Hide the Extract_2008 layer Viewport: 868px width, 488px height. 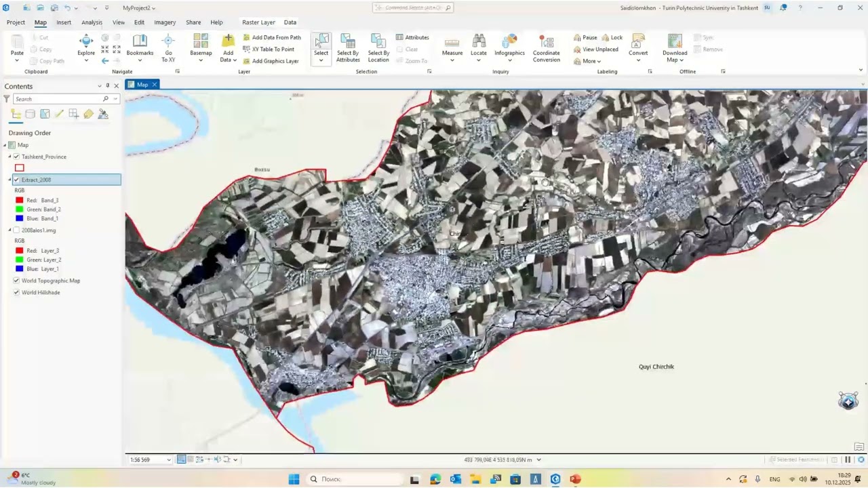tap(16, 180)
